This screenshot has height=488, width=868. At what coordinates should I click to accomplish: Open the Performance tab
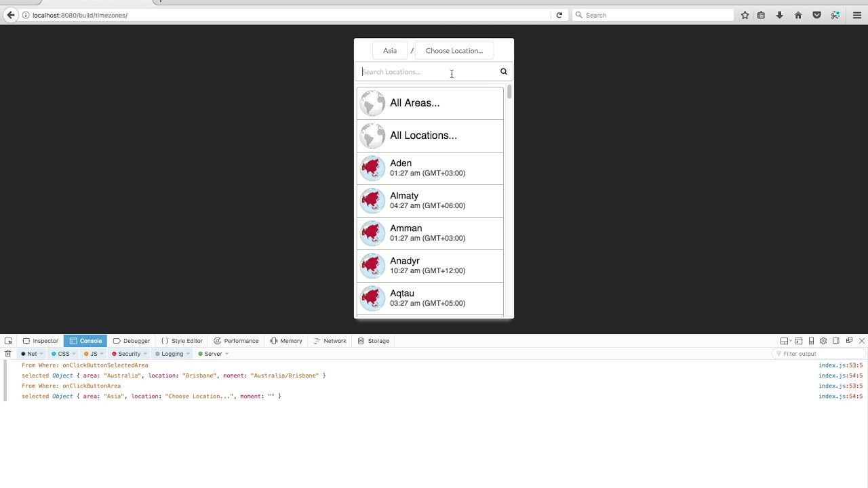click(x=236, y=341)
